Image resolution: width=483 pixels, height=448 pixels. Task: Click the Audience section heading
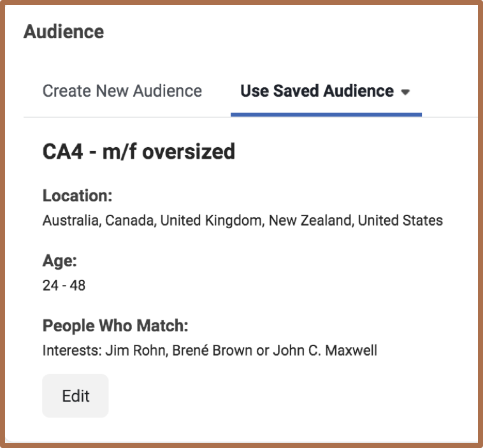64,31
